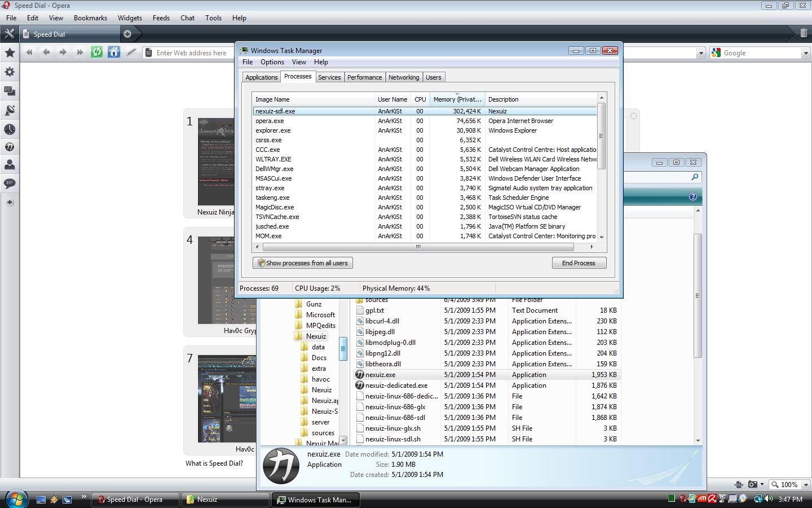Click the Task Manager vertical scrollbar thumb
Viewport: 812px width, 508px height.
point(601,136)
